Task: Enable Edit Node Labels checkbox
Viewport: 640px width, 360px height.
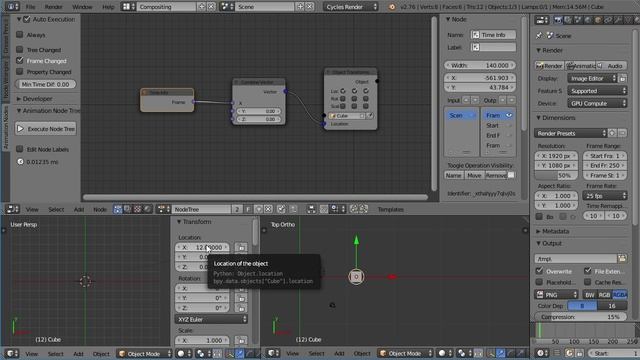Action: [20, 149]
